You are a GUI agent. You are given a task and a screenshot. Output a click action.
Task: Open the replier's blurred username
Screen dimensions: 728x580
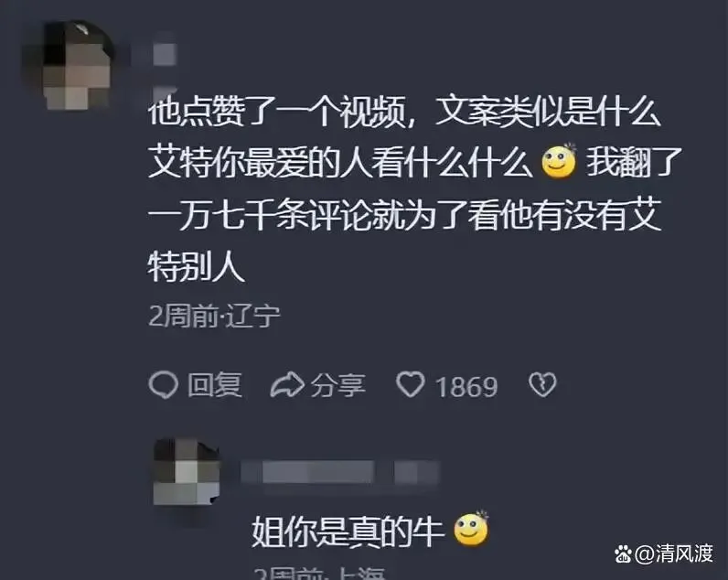point(307,472)
